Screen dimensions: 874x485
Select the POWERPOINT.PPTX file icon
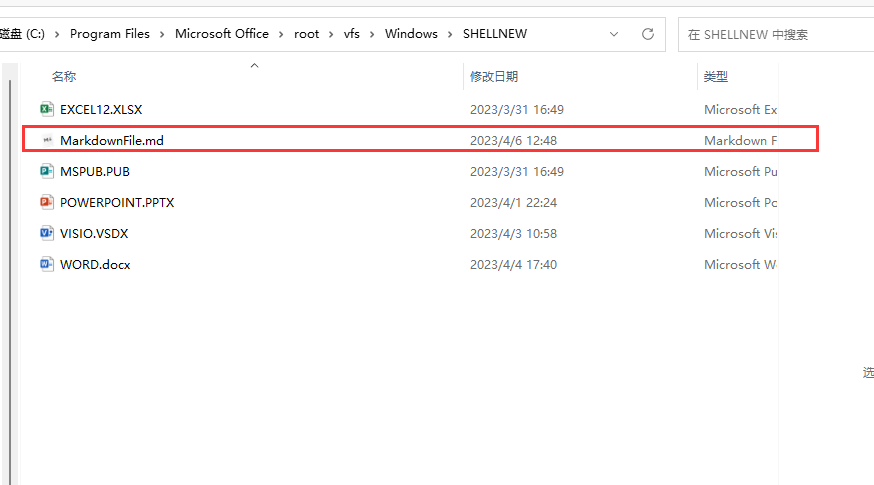point(47,202)
